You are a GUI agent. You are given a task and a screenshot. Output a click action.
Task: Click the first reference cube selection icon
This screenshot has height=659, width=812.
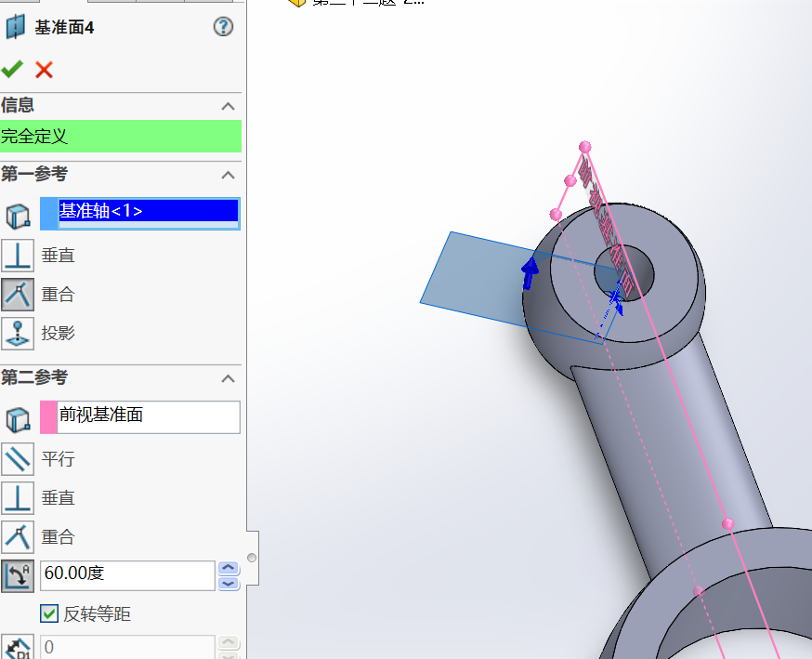[x=18, y=216]
